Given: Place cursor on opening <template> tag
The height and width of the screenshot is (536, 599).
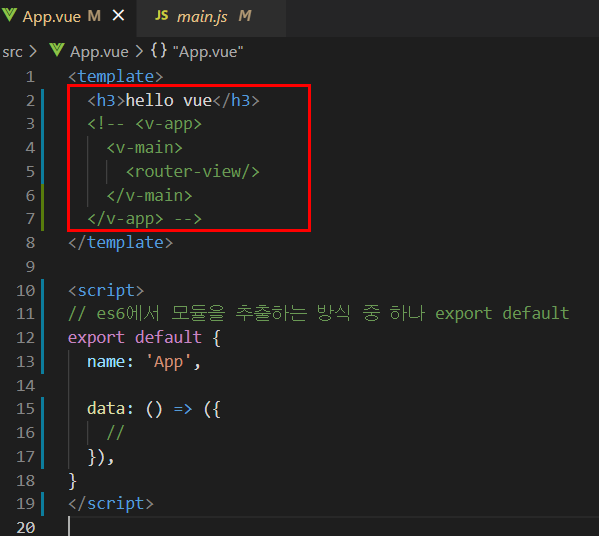Looking at the screenshot, I should [115, 77].
